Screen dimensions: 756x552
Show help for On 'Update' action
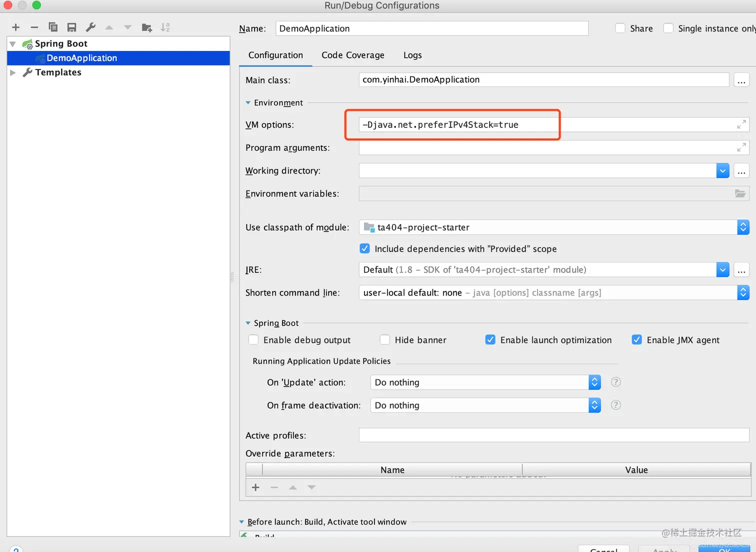(x=616, y=382)
